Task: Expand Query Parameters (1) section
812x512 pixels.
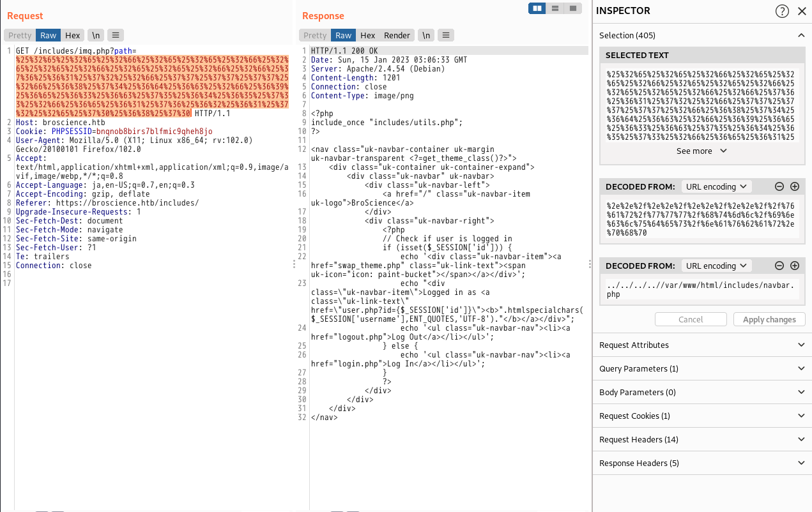Action: (x=702, y=368)
